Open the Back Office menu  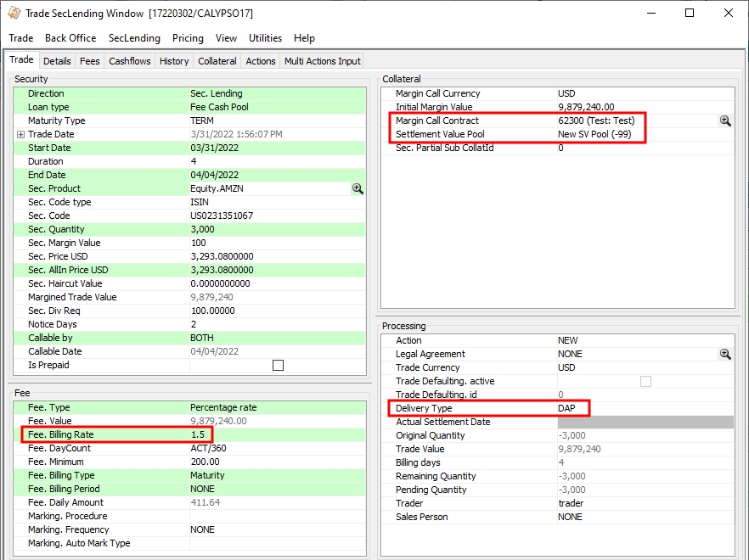coord(70,38)
